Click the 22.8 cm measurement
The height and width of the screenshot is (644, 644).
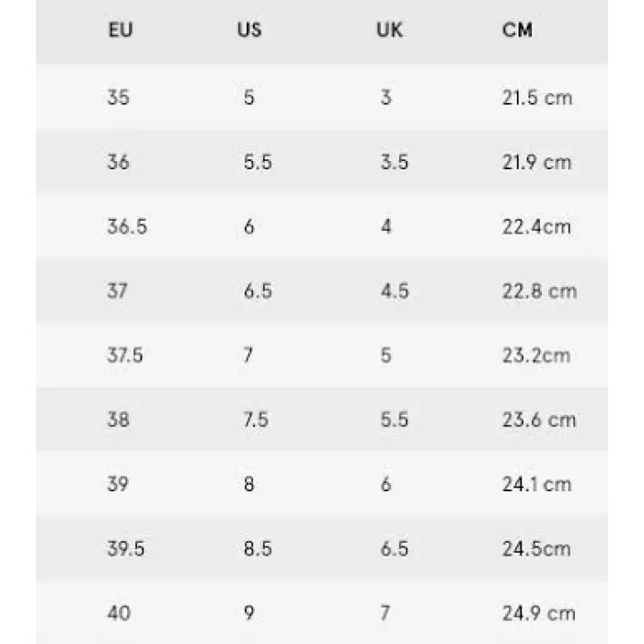click(x=539, y=291)
